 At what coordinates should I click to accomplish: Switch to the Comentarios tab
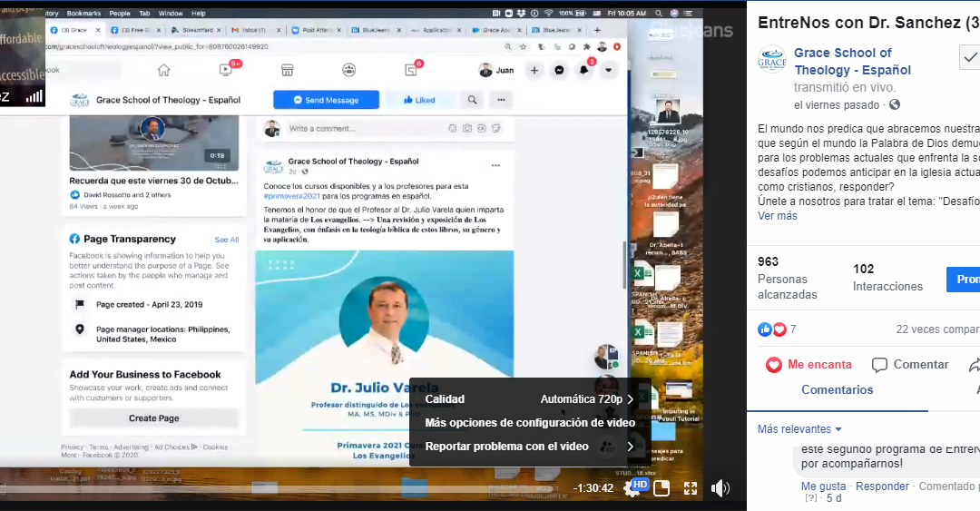point(837,389)
